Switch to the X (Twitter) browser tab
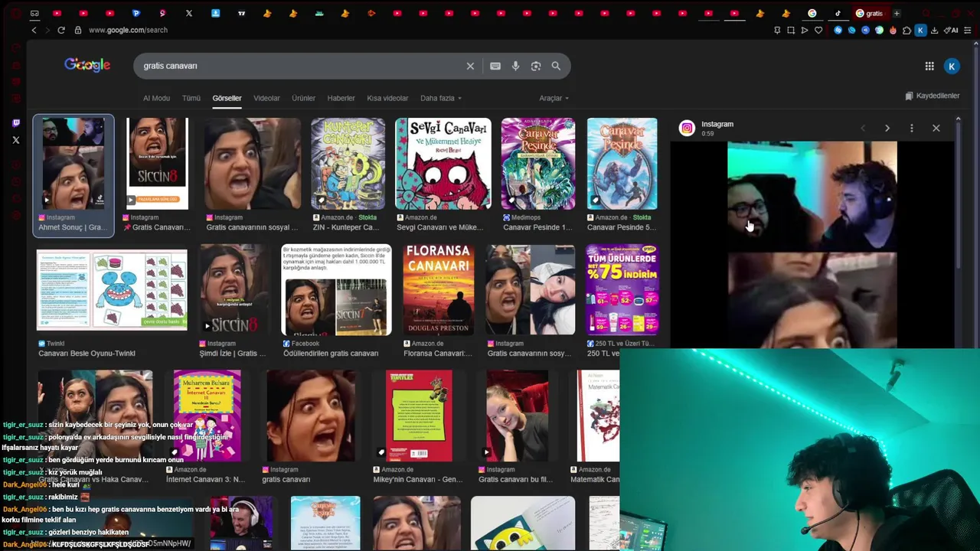The height and width of the screenshot is (551, 980). (x=189, y=13)
